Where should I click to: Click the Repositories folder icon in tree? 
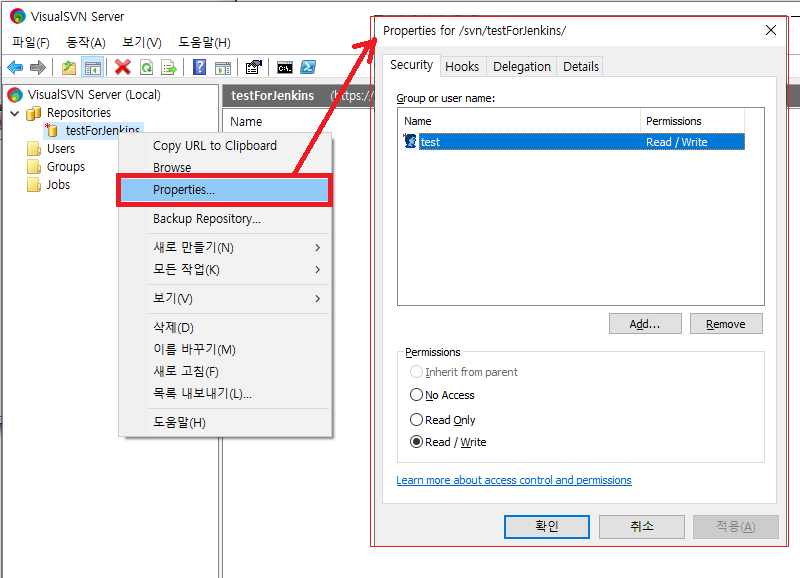click(34, 113)
